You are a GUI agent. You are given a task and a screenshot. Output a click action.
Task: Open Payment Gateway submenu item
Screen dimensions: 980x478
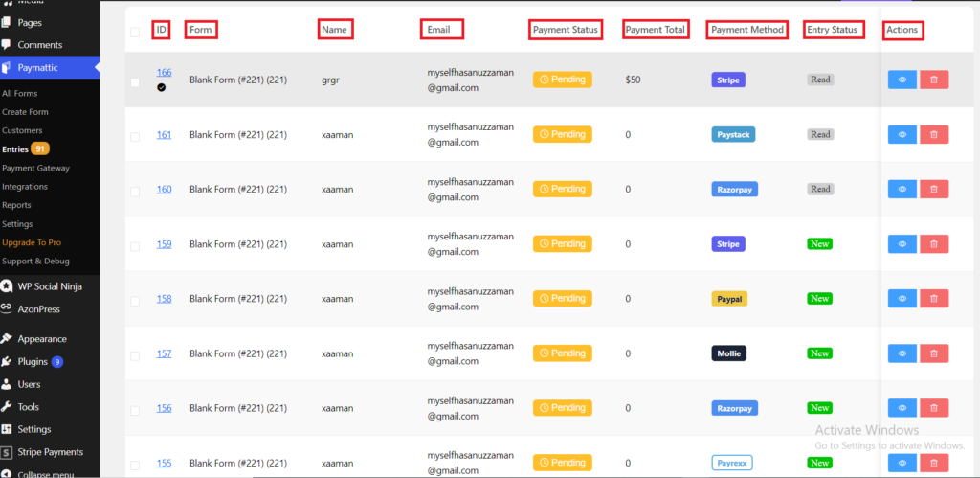pos(36,168)
